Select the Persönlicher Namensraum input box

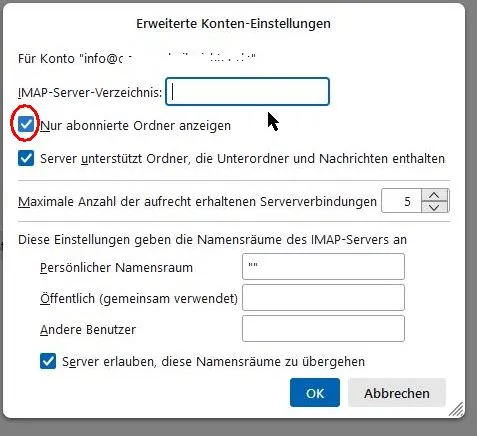323,267
